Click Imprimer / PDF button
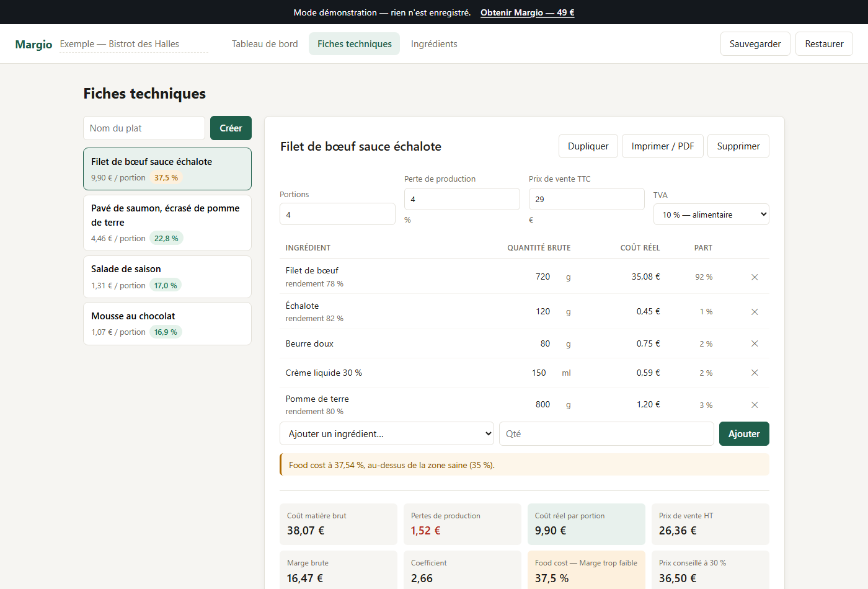Viewport: 868px width, 589px height. (x=663, y=146)
